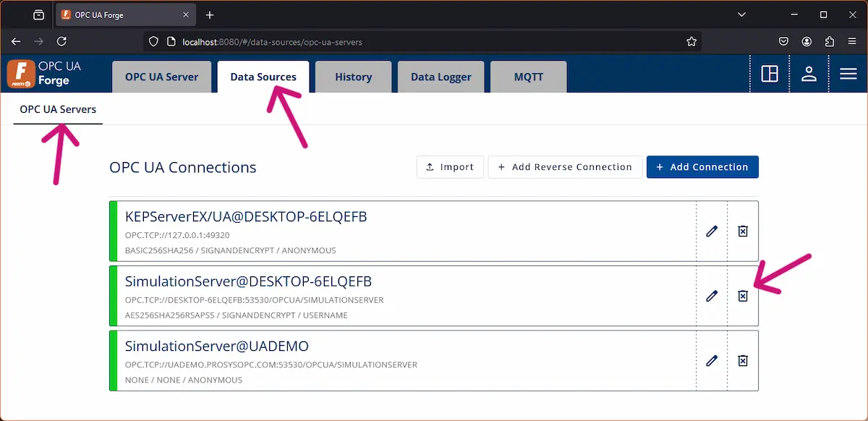Open the Data Logger tab
This screenshot has height=421, width=868.
[441, 77]
